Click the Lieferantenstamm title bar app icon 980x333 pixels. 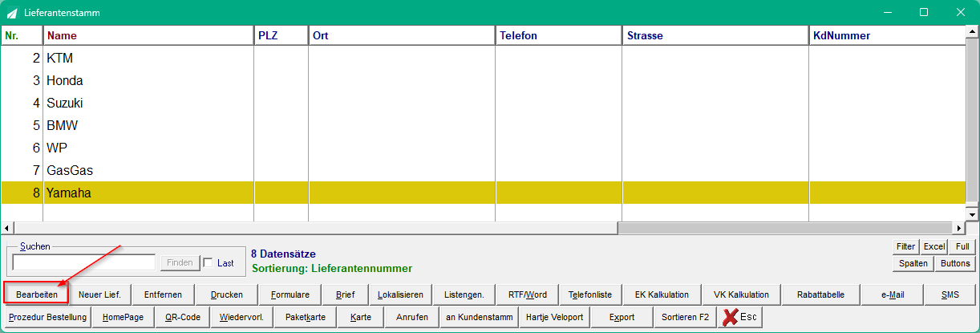click(12, 13)
